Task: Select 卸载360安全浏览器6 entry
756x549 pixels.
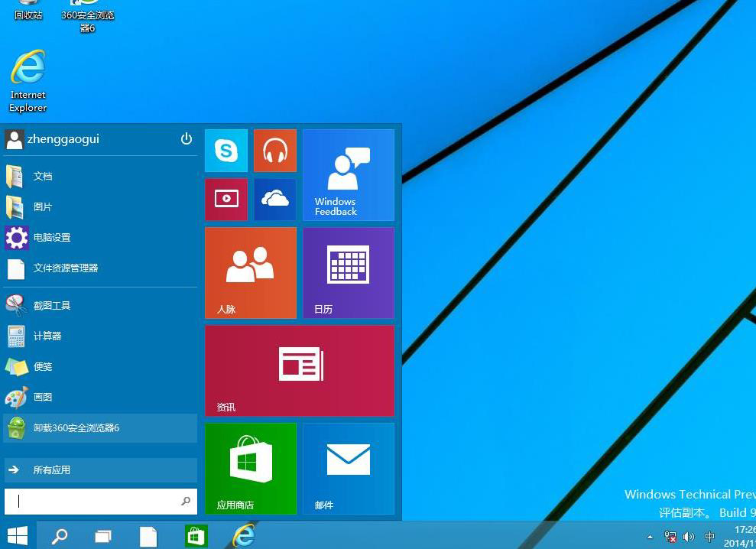Action: tap(100, 428)
